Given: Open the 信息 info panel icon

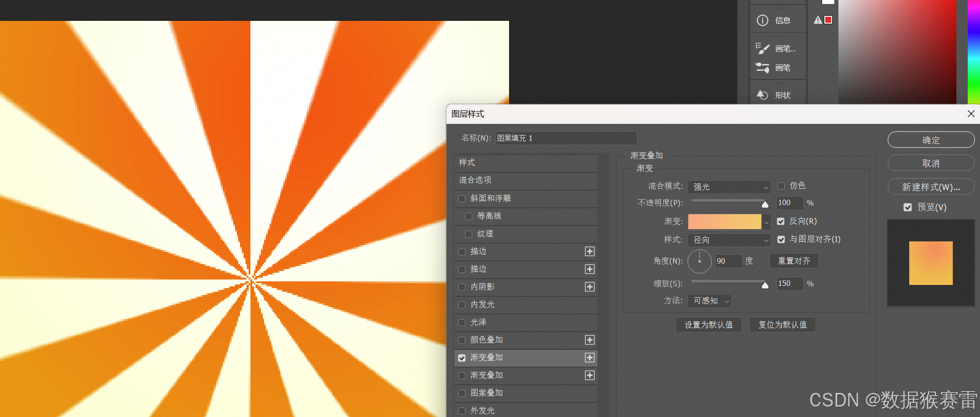Looking at the screenshot, I should click(x=763, y=20).
